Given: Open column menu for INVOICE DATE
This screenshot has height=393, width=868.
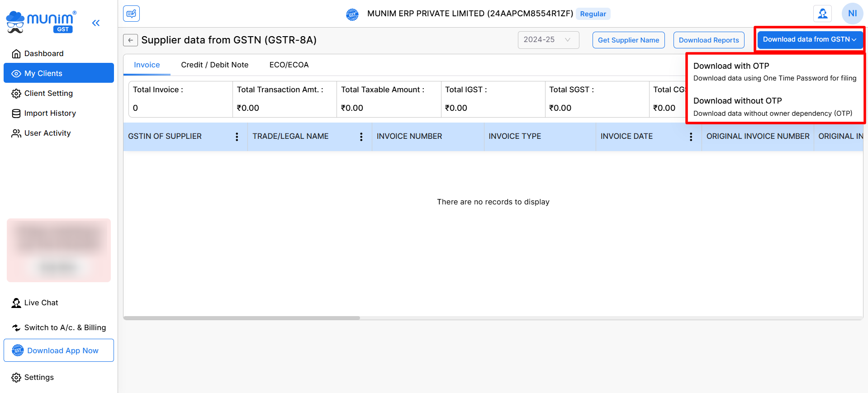Looking at the screenshot, I should tap(691, 137).
